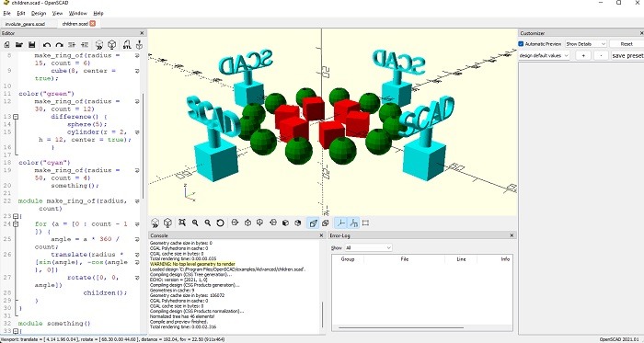Click the View All icon under the viewport
The height and width of the screenshot is (343, 644).
[x=182, y=223]
